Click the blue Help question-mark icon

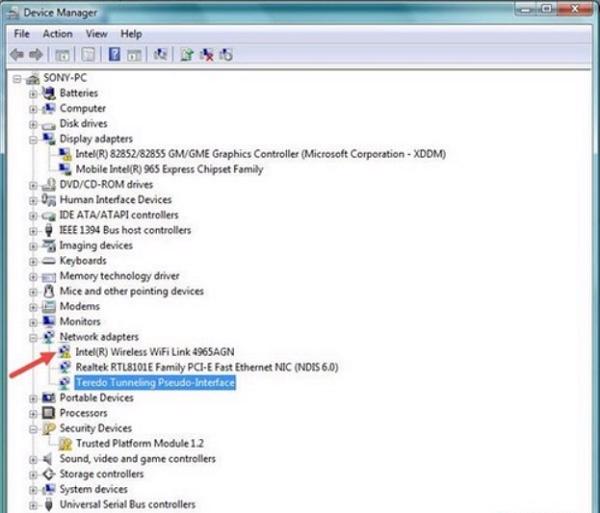[114, 55]
